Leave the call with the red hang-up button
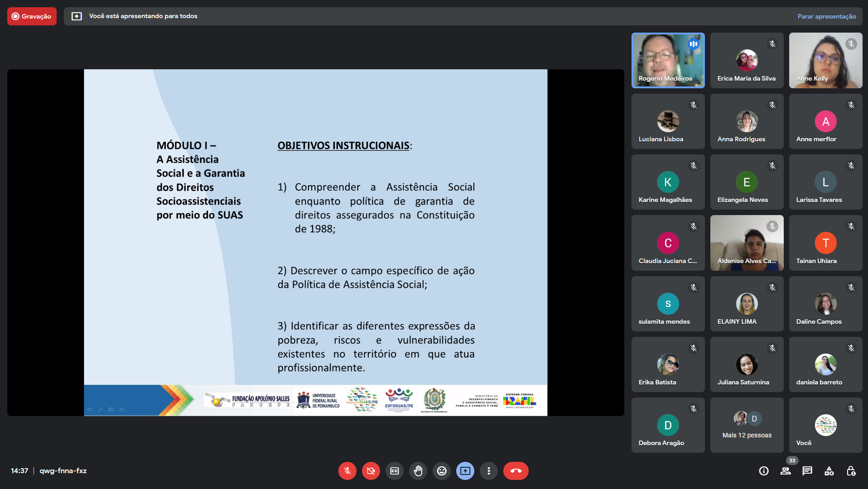 pyautogui.click(x=516, y=471)
